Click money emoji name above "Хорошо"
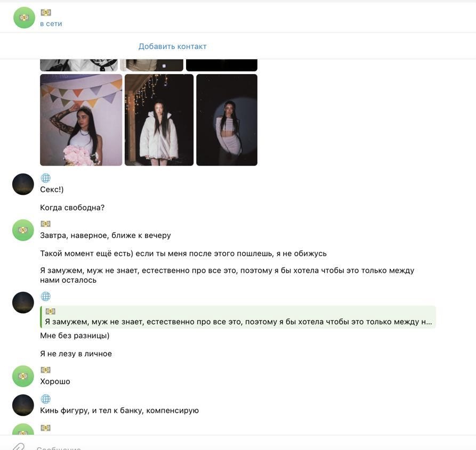 (45, 370)
